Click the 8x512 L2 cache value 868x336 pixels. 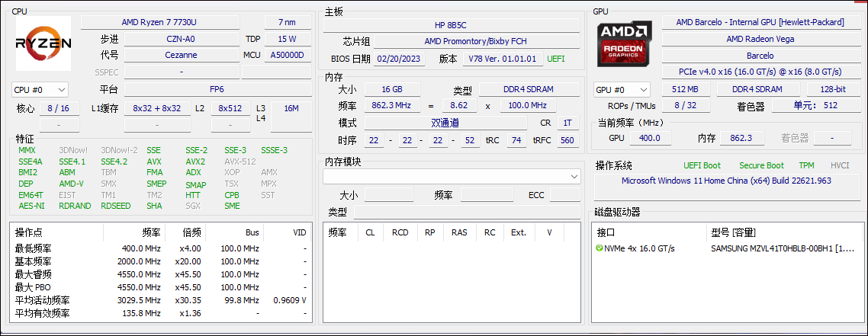pos(230,108)
